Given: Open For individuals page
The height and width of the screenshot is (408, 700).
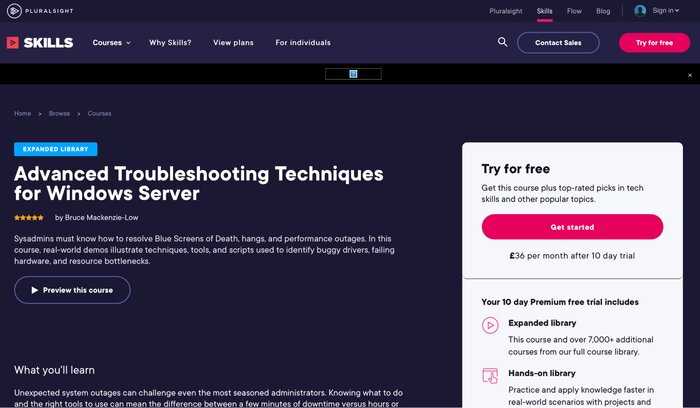Looking at the screenshot, I should pos(303,43).
